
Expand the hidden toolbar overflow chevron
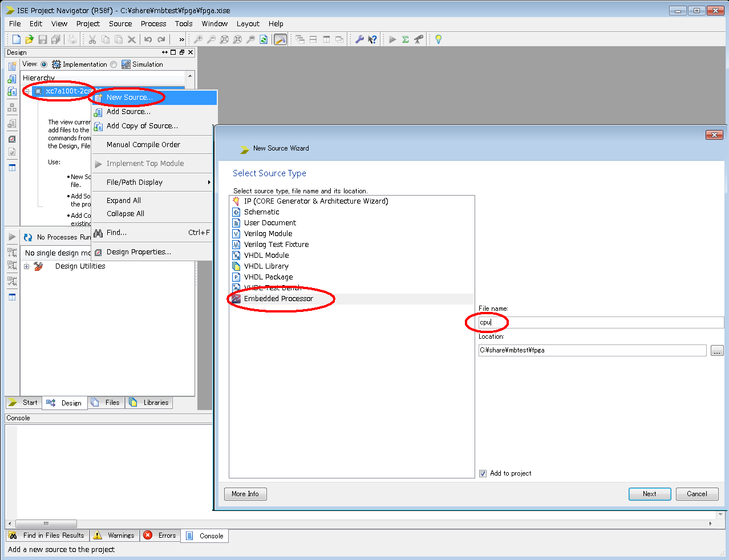pyautogui.click(x=181, y=39)
